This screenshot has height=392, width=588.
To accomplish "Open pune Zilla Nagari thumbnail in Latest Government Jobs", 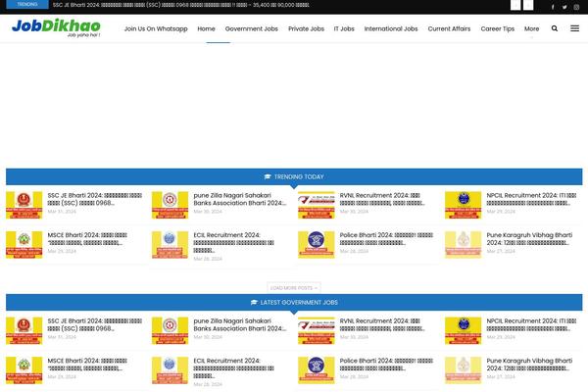I will point(170,330).
